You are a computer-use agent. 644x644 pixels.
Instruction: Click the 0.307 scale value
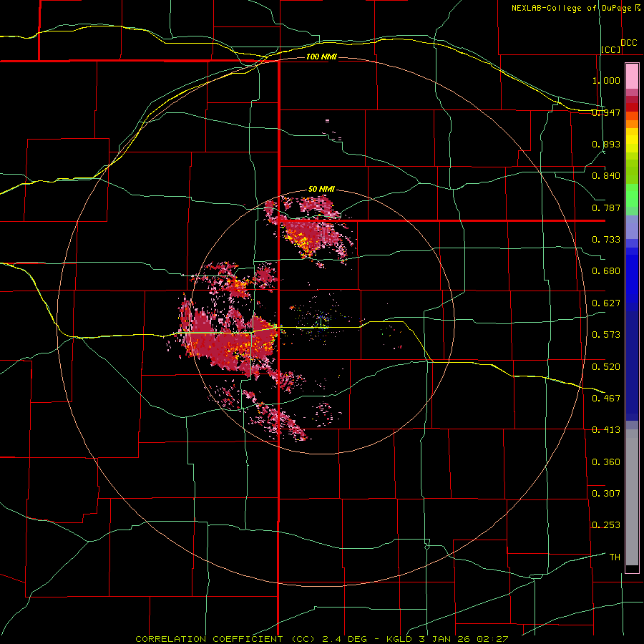point(606,493)
